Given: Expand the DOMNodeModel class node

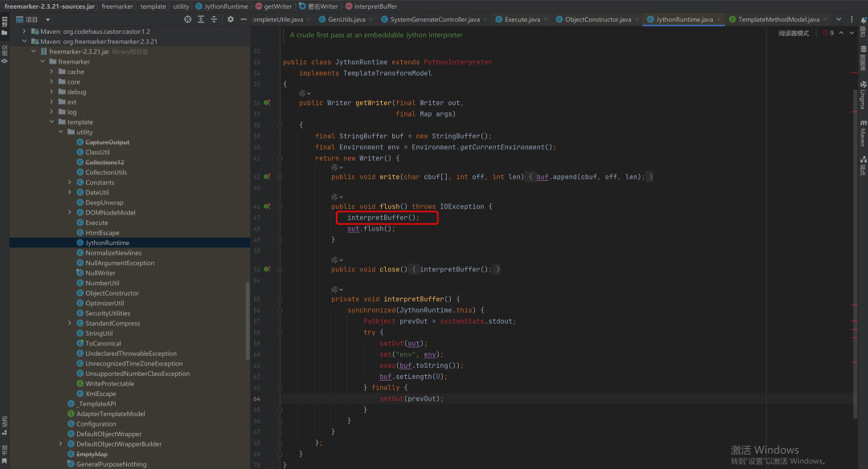Looking at the screenshot, I should 70,212.
